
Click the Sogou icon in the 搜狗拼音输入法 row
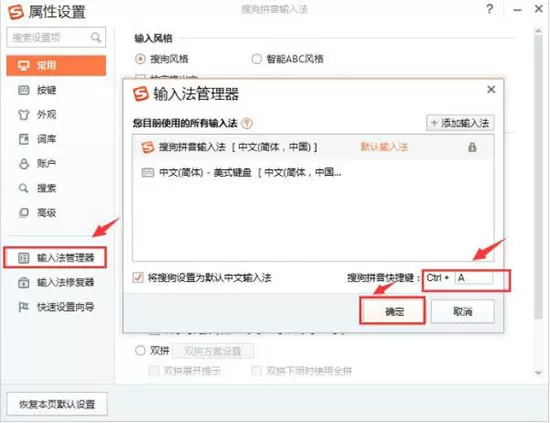click(x=148, y=147)
